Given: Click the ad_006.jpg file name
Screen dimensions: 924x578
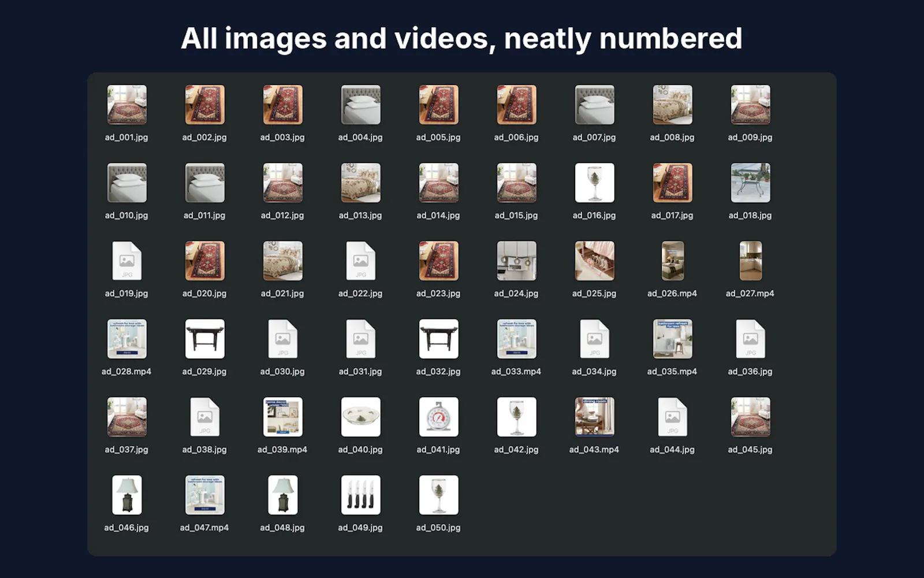Looking at the screenshot, I should coord(516,138).
